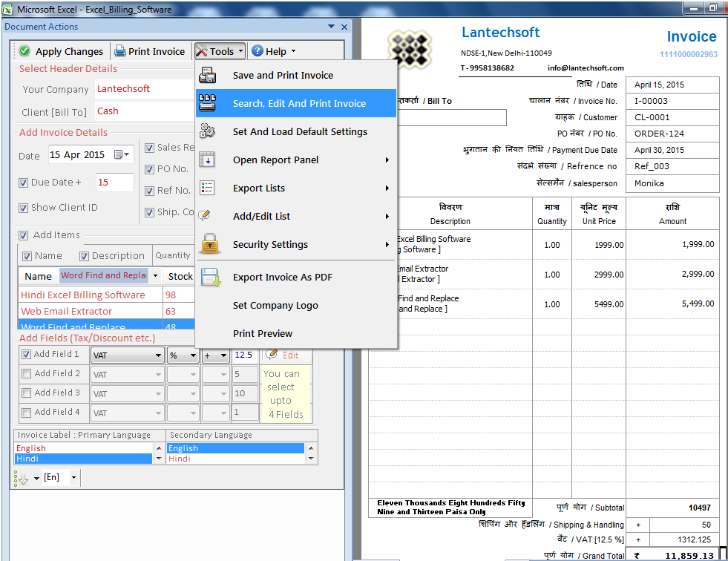The height and width of the screenshot is (561, 728).
Task: Click the Add Field 1 value 12.5
Action: click(245, 355)
